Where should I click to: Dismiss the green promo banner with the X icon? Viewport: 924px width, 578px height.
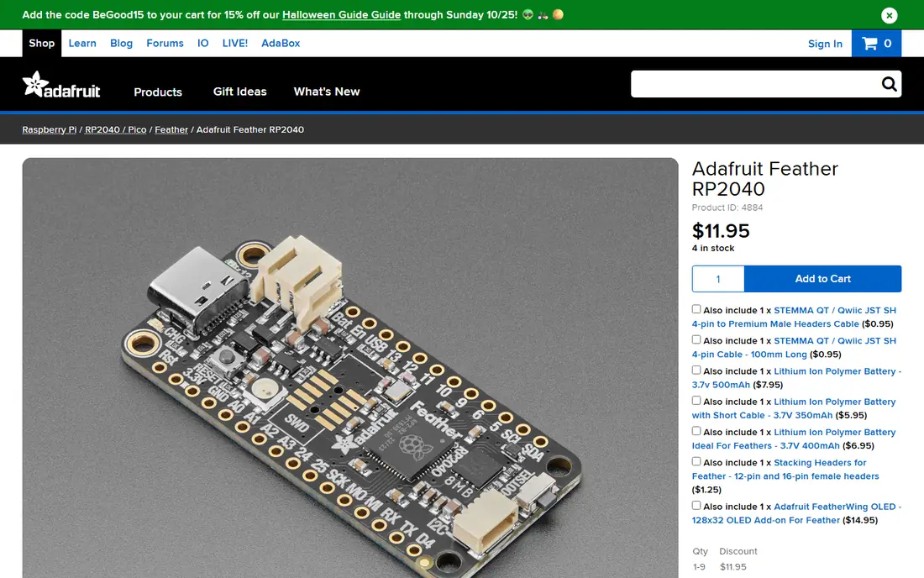pos(890,15)
